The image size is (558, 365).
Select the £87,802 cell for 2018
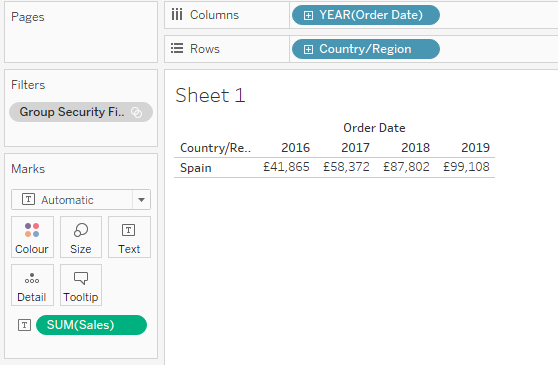pos(406,167)
